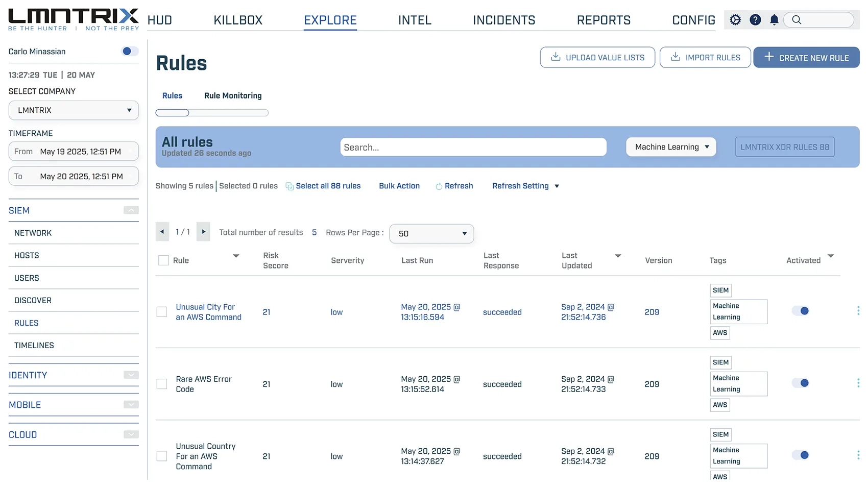Sort by Activated column arrow
The image size is (868, 488).
[x=831, y=256]
